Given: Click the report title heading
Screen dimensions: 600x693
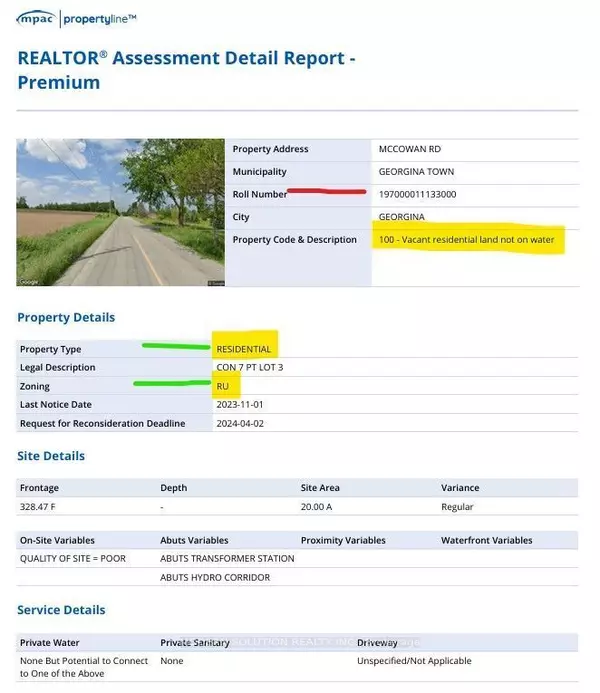Looking at the screenshot, I should (186, 69).
